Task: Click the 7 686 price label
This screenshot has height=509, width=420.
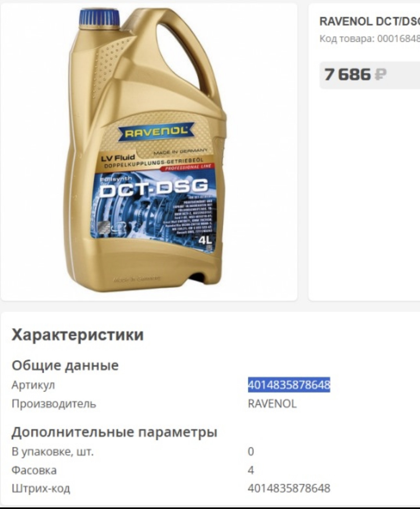Action: (347, 75)
